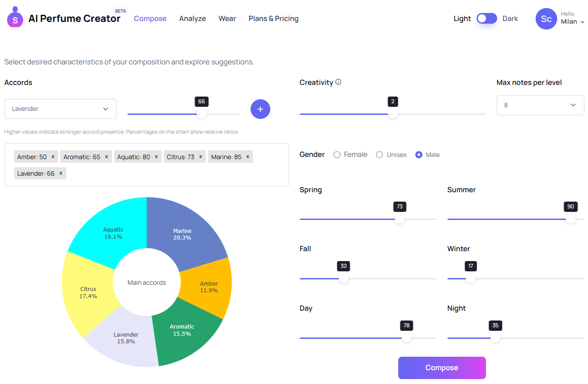Remove the Lavender: 66 accord chip
This screenshot has height=384, width=588.
click(60, 173)
